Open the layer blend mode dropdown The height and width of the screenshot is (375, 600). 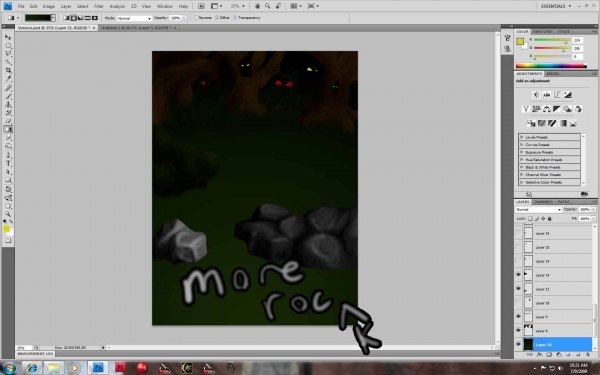[538, 209]
